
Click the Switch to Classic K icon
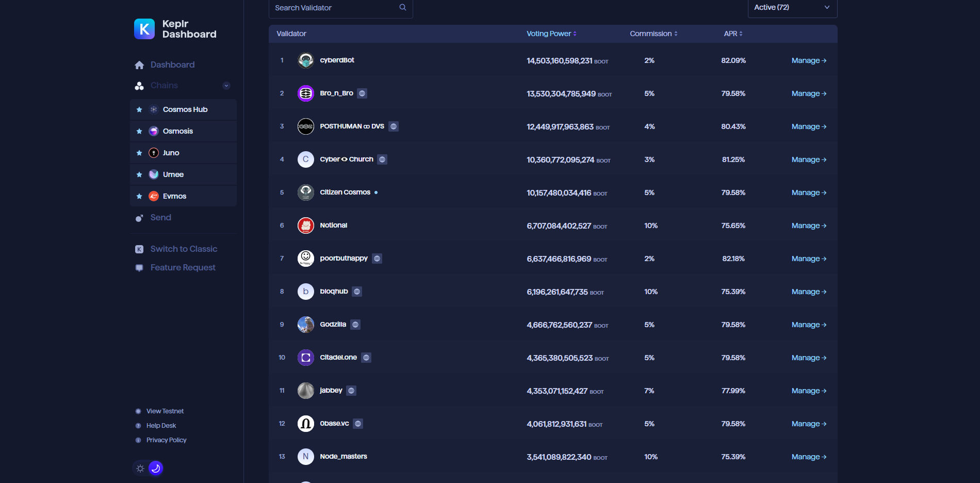click(139, 249)
